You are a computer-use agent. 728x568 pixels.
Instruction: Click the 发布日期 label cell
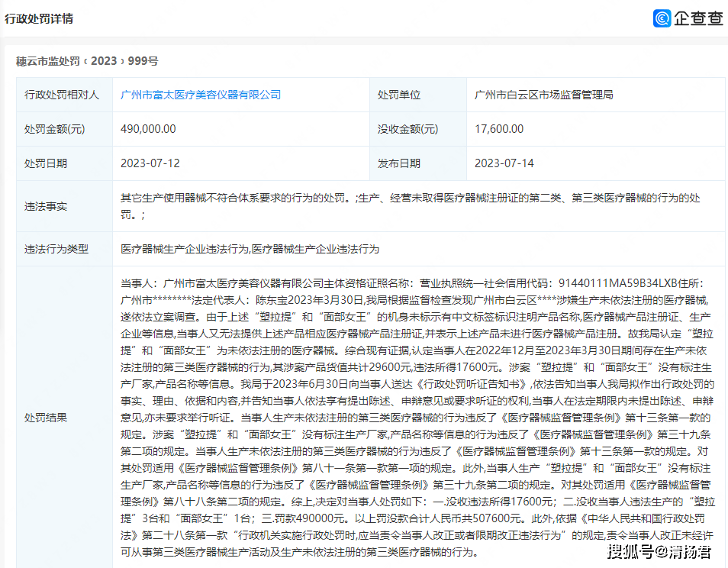point(399,163)
